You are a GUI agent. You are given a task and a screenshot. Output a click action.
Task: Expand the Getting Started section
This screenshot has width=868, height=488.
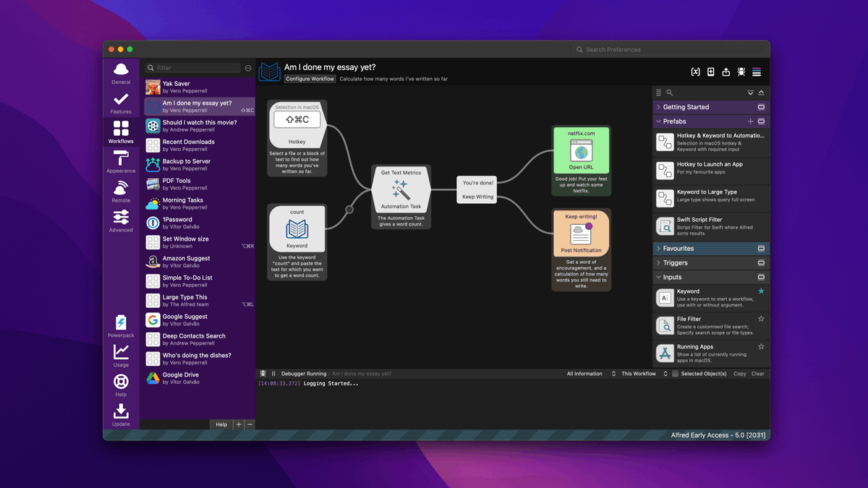click(x=658, y=107)
